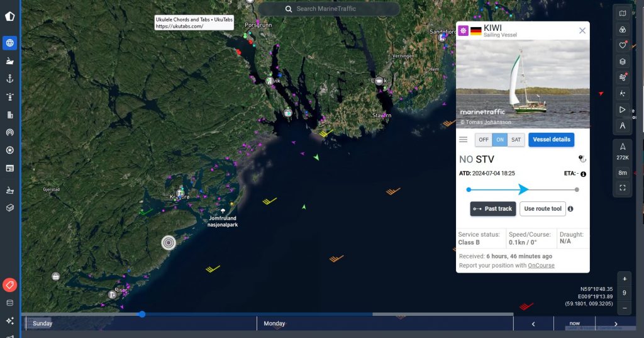The height and width of the screenshot is (338, 644).
Task: Open the OnCourse link
Action: 541,266
